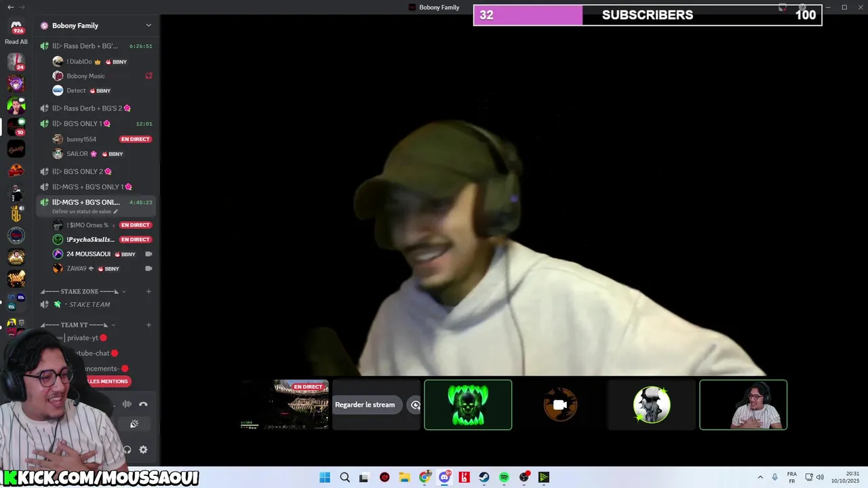Open the FRA language input indicator

792,477
